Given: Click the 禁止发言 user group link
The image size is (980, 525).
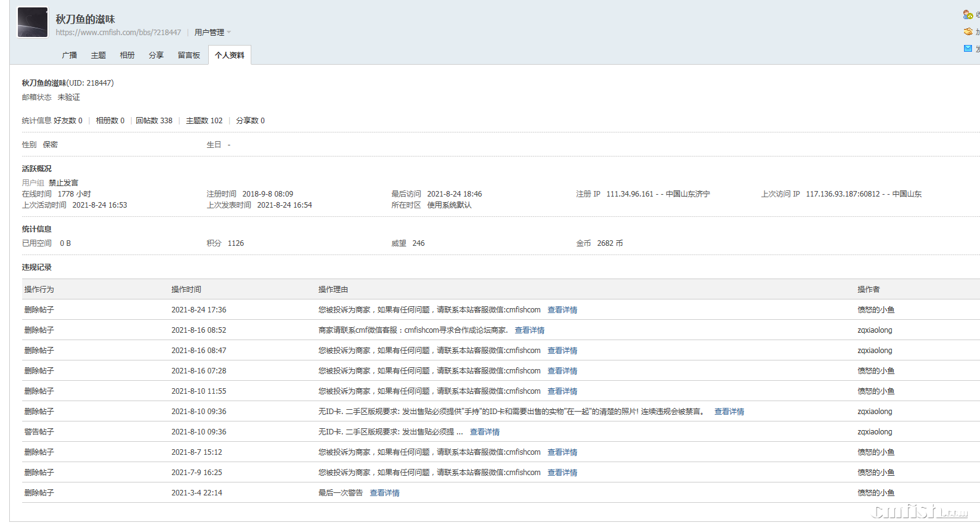Looking at the screenshot, I should (x=63, y=183).
